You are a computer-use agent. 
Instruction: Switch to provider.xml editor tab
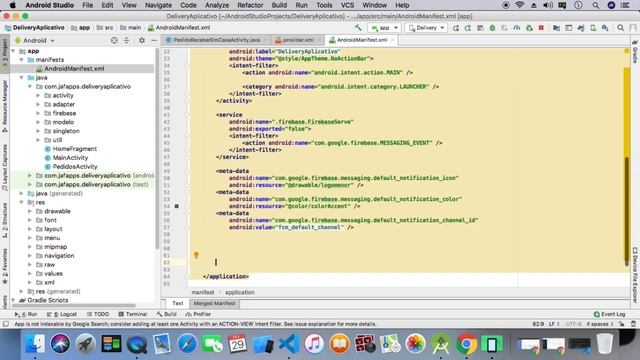point(298,40)
